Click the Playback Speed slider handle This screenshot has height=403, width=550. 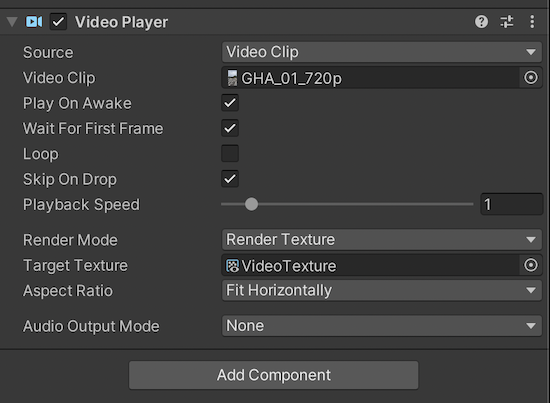[251, 204]
